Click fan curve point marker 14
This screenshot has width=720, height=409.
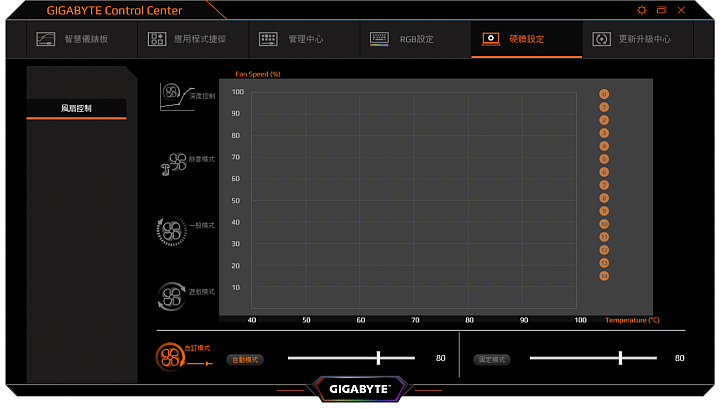604,276
